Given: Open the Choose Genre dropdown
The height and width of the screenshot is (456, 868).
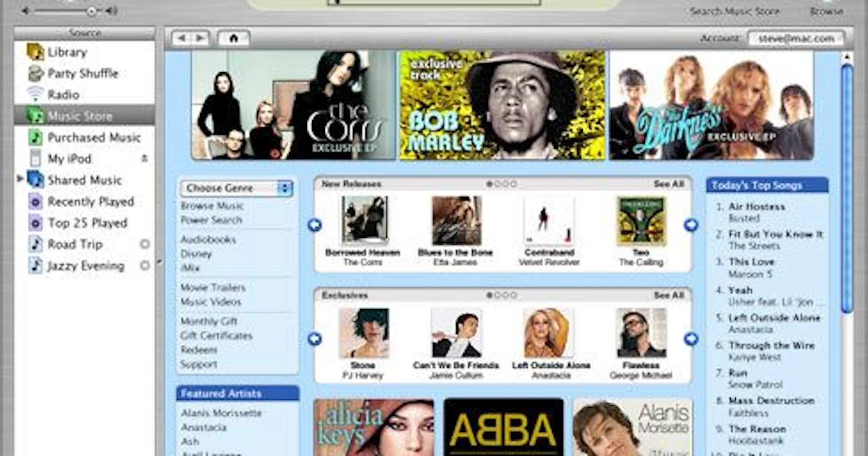Looking at the screenshot, I should point(237,188).
